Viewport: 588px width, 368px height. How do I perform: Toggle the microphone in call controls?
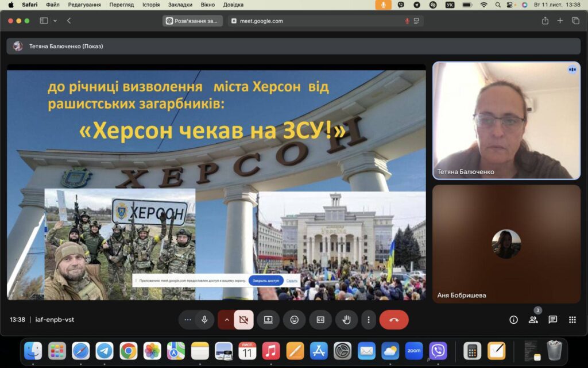click(204, 320)
